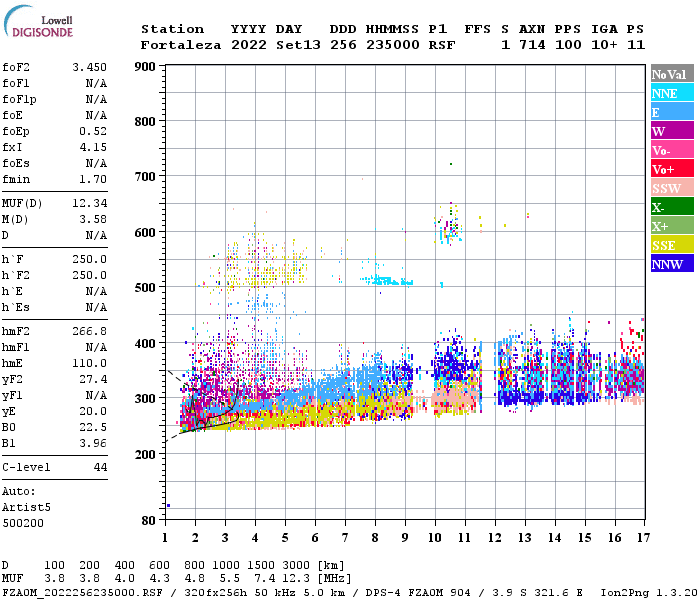Click the 80 km y-axis label
700x600 pixels.
point(149,521)
